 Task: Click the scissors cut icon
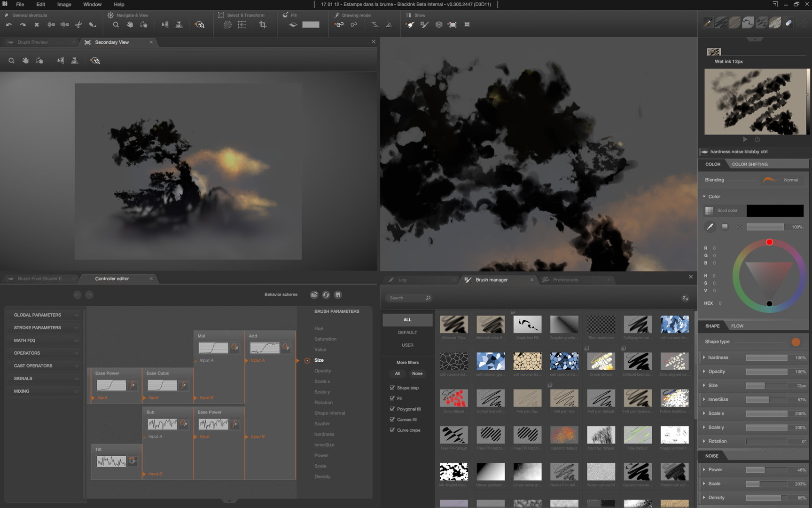point(78,25)
